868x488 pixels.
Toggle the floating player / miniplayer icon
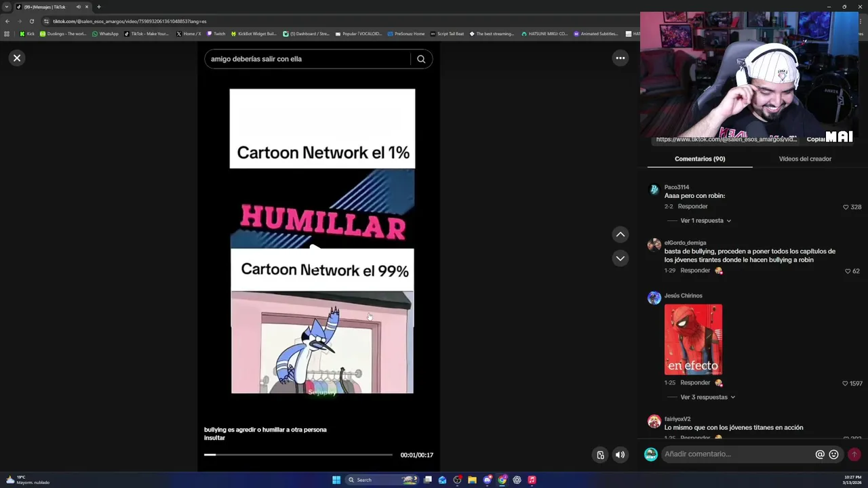pyautogui.click(x=600, y=455)
